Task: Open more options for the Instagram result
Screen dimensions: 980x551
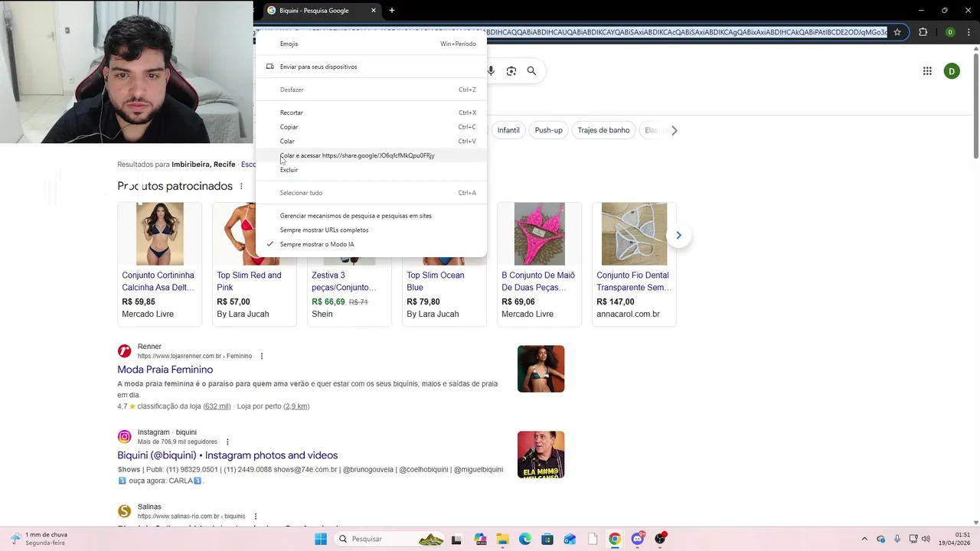Action: tap(227, 442)
